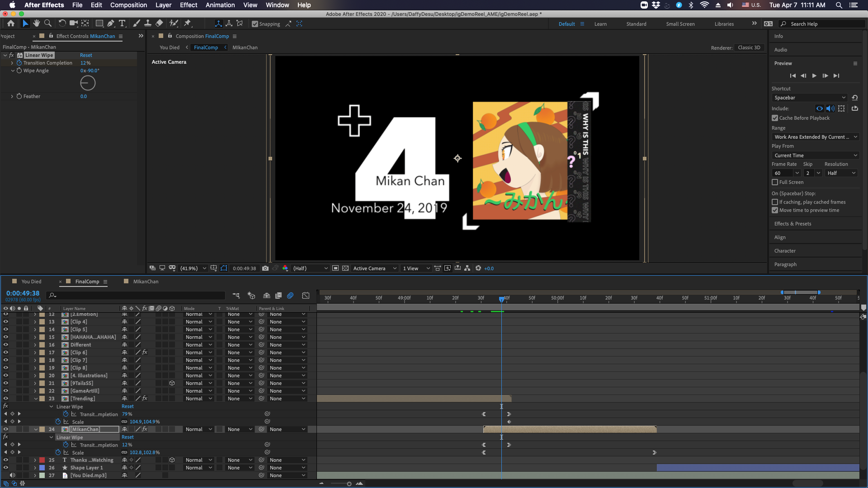The width and height of the screenshot is (868, 488).
Task: Click the current time display 0:00:49:38
Action: click(x=23, y=293)
